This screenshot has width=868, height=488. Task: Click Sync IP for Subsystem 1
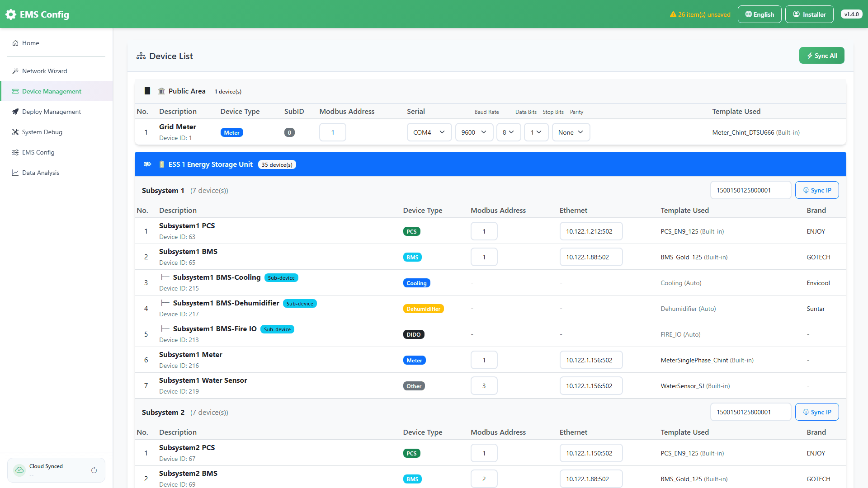click(x=817, y=190)
